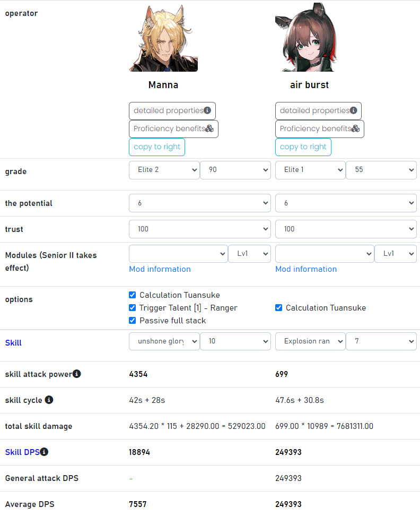Image resolution: width=420 pixels, height=516 pixels.
Task: Uncheck Passive full stack option
Action: (x=133, y=321)
